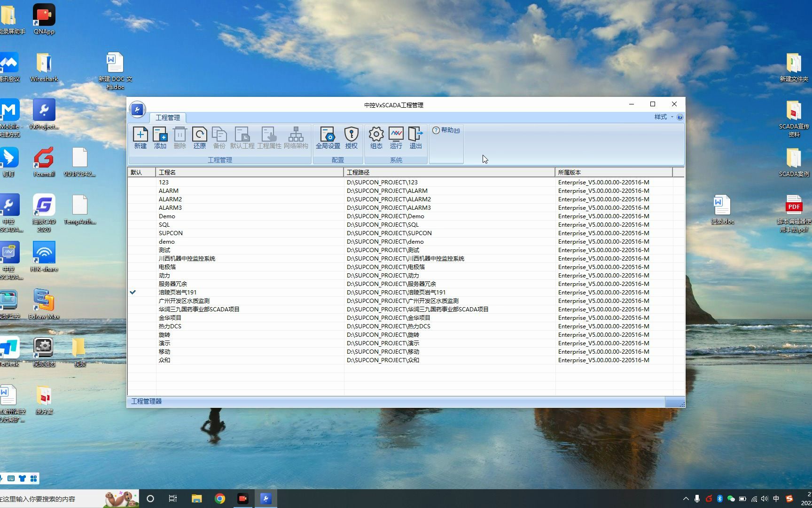Viewport: 812px width, 508px height.
Task: Select the 电极箔 project name
Action: click(167, 267)
